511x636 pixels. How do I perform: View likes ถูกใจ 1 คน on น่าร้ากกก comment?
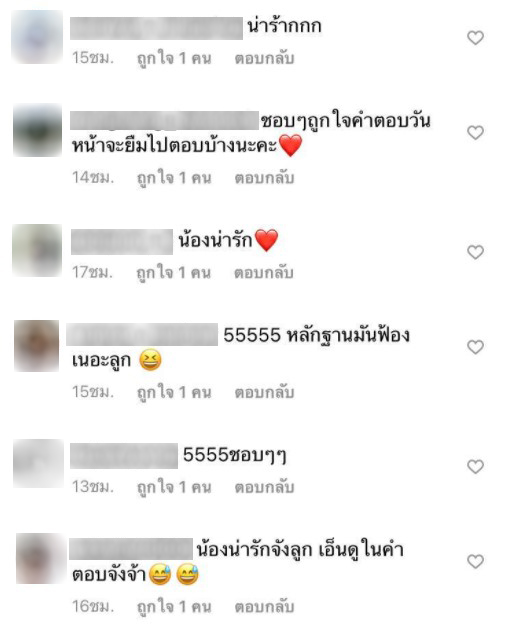tap(174, 59)
